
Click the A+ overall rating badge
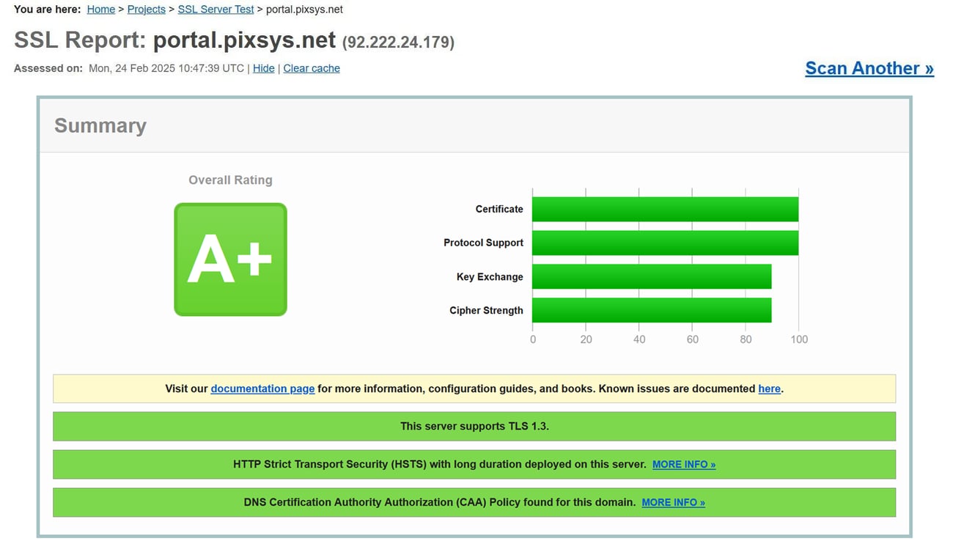click(x=230, y=259)
